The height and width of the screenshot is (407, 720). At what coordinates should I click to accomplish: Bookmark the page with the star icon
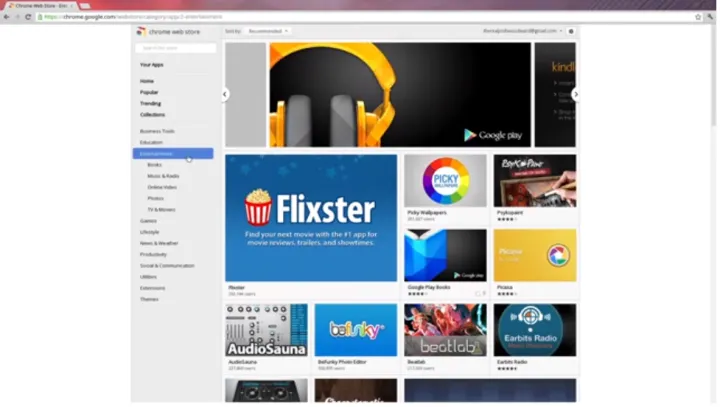[697, 17]
